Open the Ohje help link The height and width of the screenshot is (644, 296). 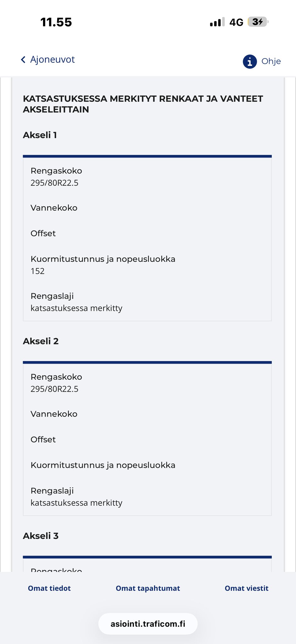point(271,61)
